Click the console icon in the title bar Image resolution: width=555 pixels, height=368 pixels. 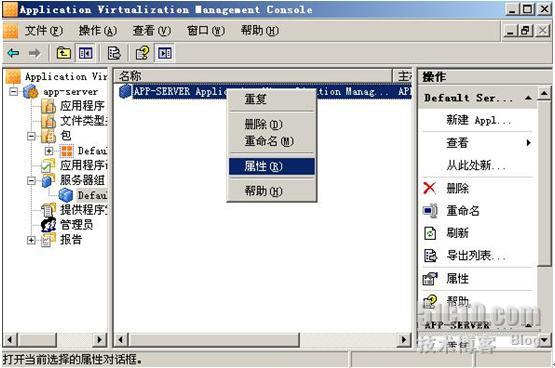tap(10, 9)
